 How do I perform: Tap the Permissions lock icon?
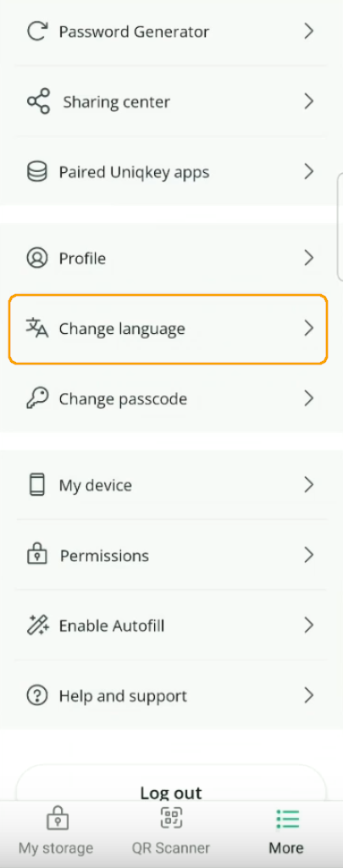(x=37, y=554)
